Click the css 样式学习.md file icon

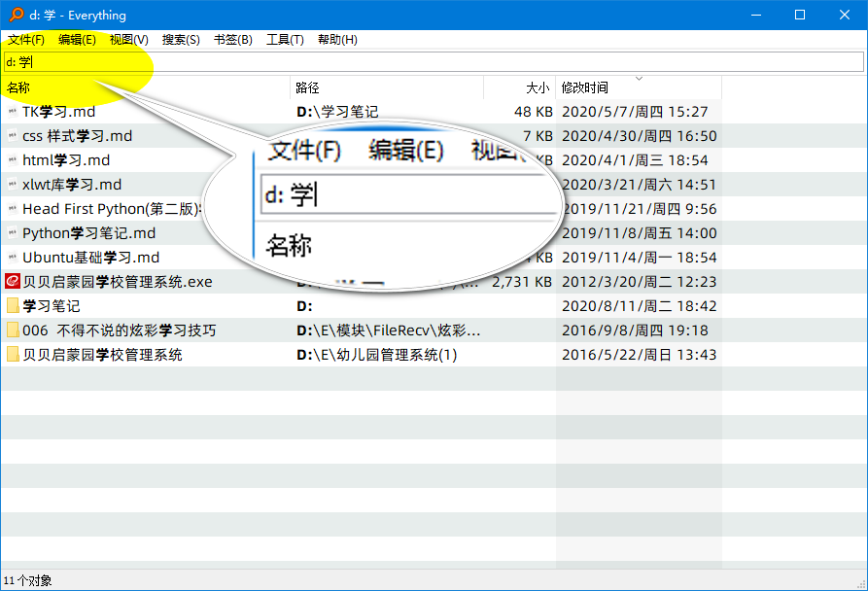pos(11,135)
